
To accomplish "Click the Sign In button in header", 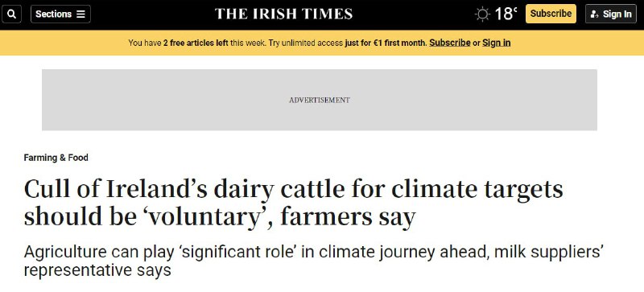I will [611, 14].
